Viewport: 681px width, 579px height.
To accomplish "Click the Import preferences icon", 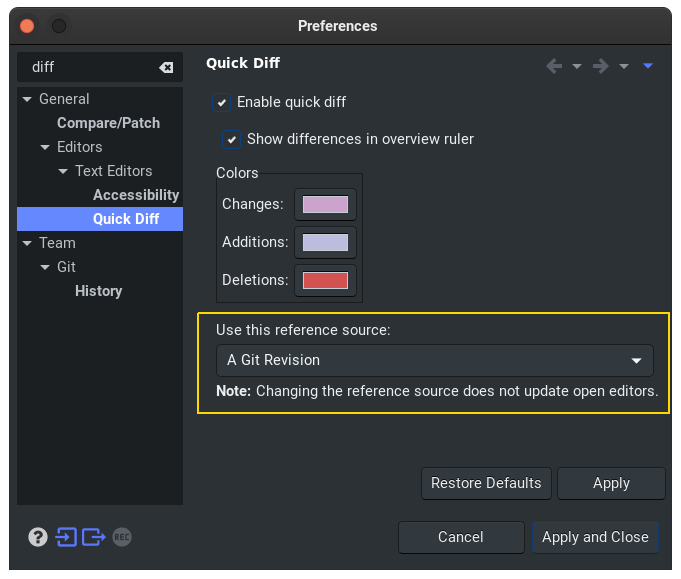I will click(x=66, y=537).
